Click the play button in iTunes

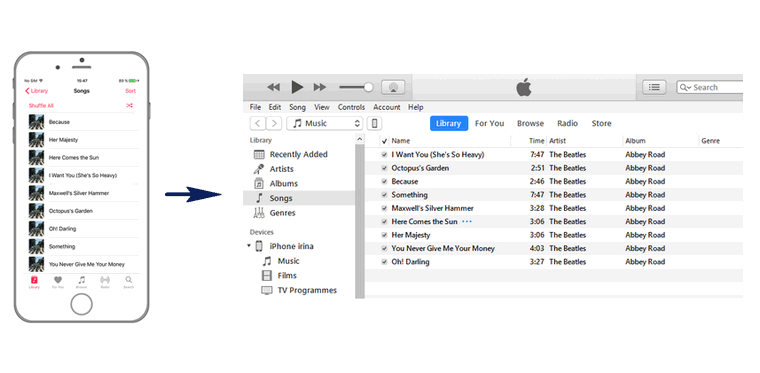tap(297, 87)
